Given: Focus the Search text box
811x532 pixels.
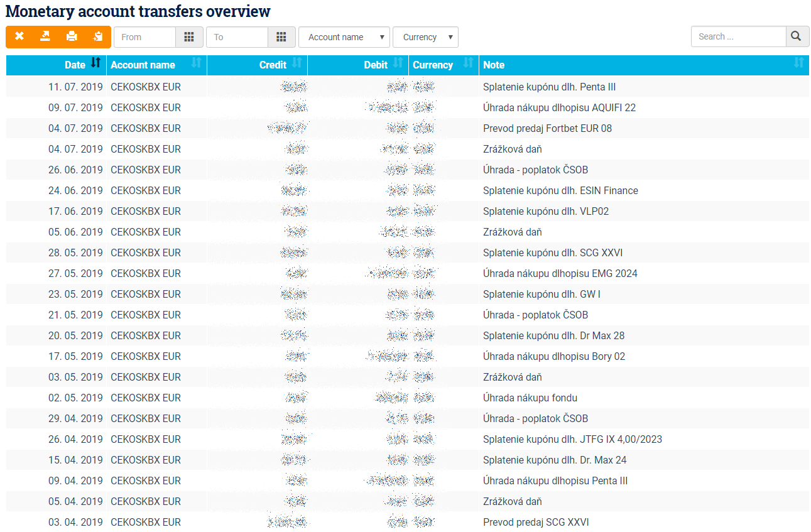Looking at the screenshot, I should (x=738, y=36).
